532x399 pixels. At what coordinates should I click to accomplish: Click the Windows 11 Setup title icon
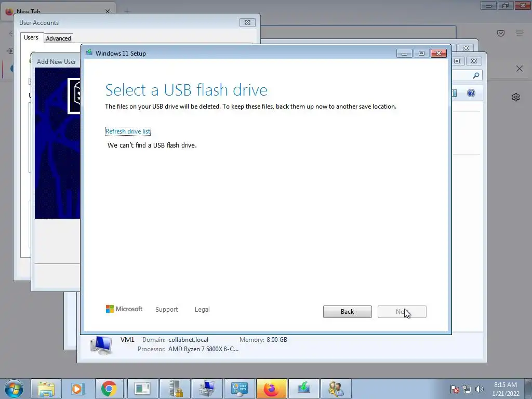[89, 52]
